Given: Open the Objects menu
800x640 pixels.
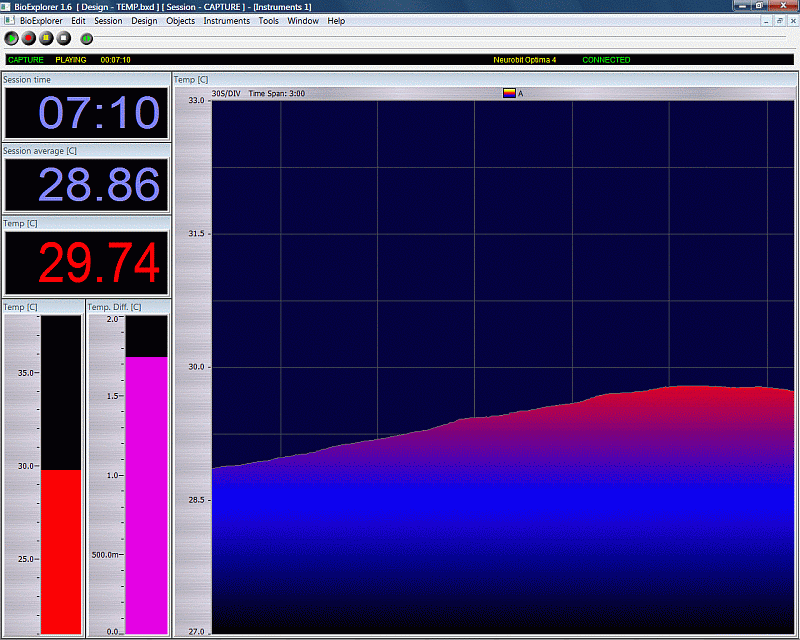Looking at the screenshot, I should click(x=181, y=21).
